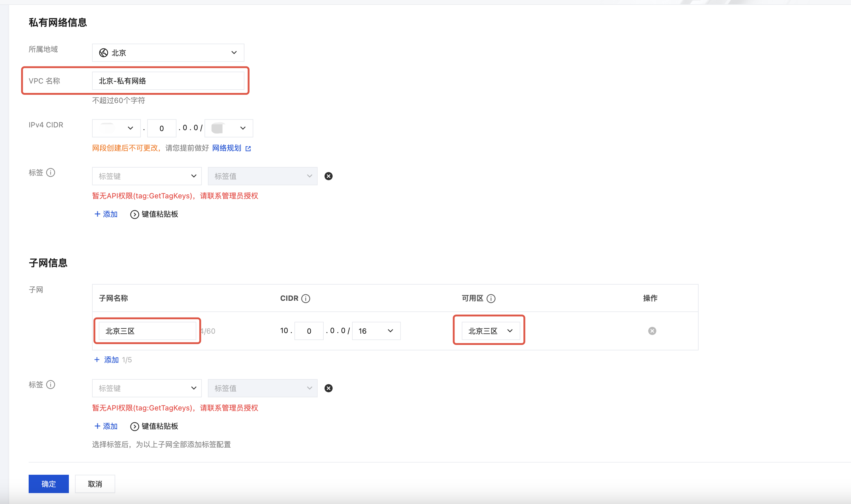Click the 子网名称 field containing 北京三区
This screenshot has width=851, height=504.
tap(147, 331)
